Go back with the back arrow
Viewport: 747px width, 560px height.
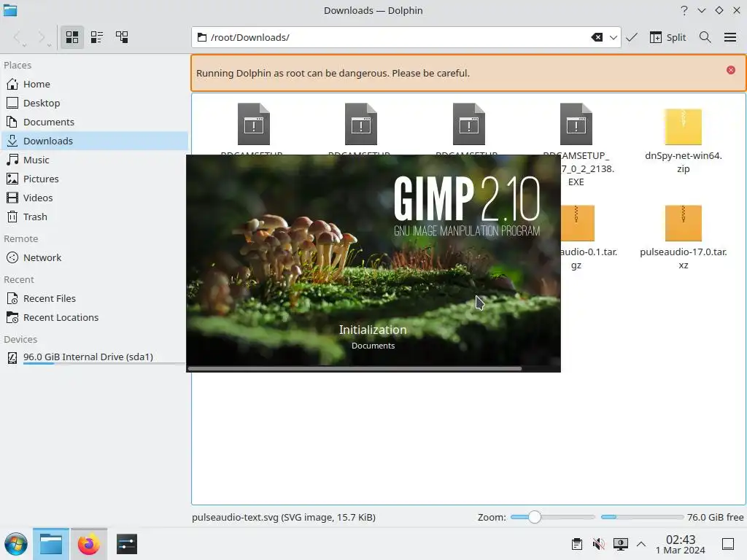tap(18, 37)
